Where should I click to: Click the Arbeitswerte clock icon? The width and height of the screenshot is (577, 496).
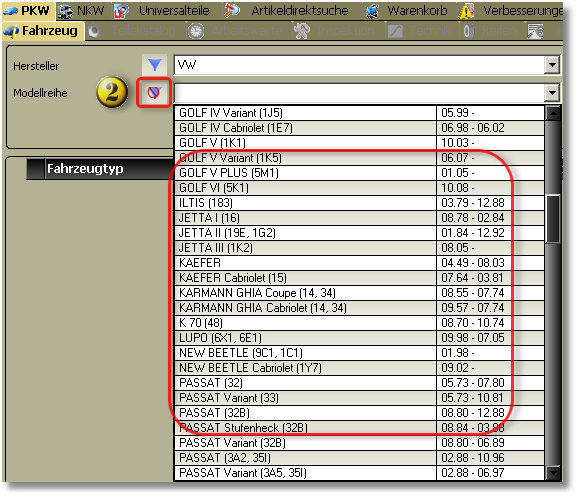(196, 31)
